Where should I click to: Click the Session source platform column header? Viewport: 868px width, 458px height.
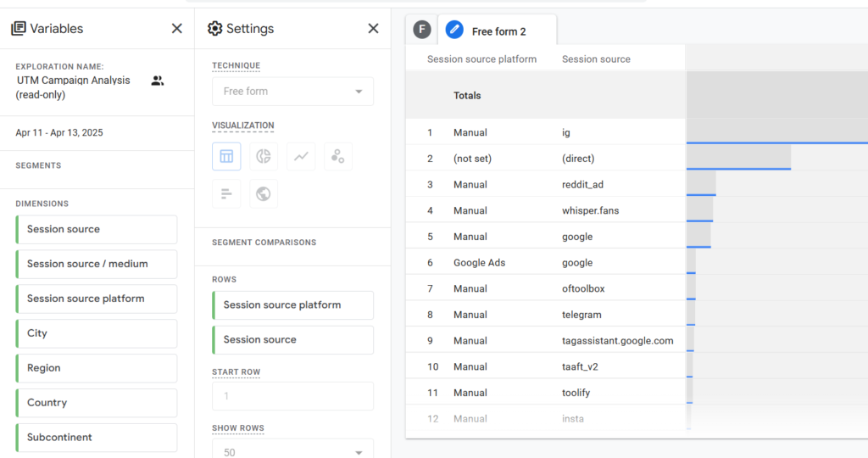tap(481, 59)
